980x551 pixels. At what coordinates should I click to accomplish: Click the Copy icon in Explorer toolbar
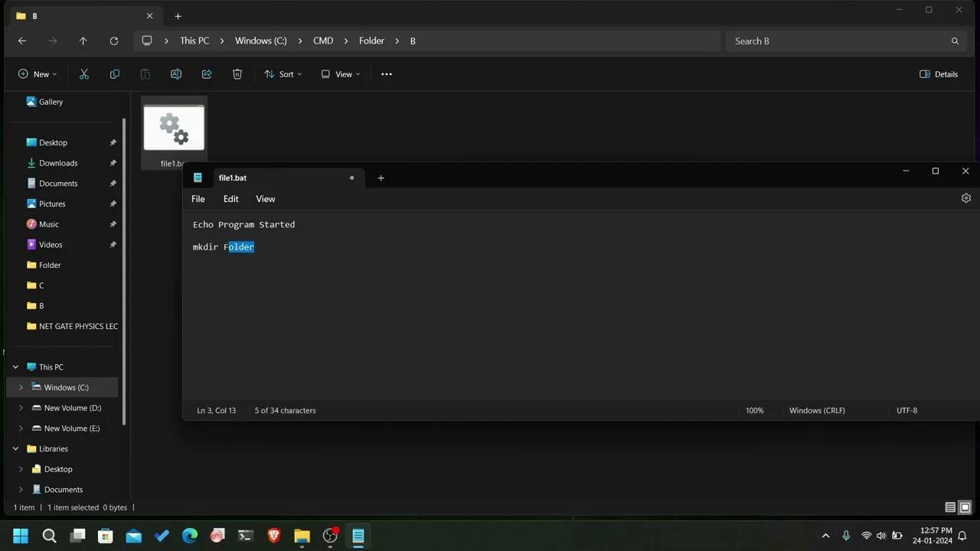tap(115, 74)
